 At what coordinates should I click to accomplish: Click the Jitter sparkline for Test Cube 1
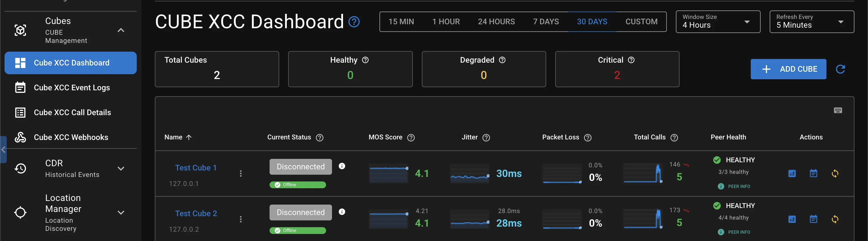pyautogui.click(x=470, y=173)
